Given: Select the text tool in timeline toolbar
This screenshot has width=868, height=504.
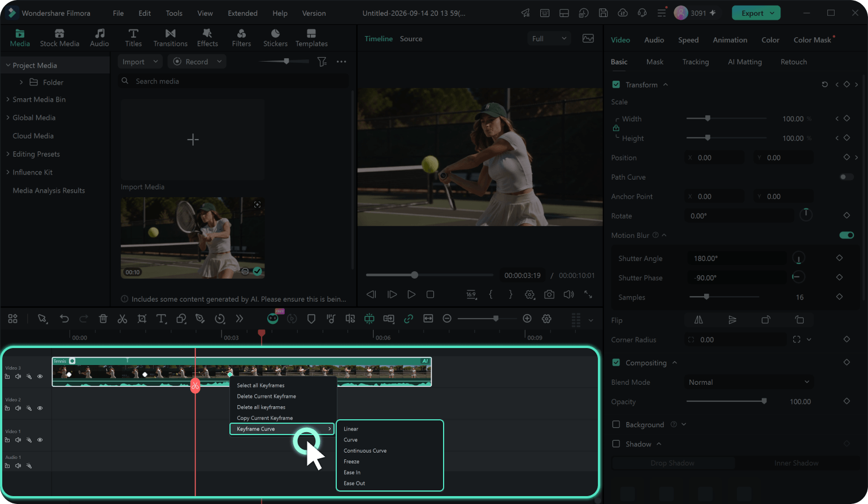Looking at the screenshot, I should 161,319.
